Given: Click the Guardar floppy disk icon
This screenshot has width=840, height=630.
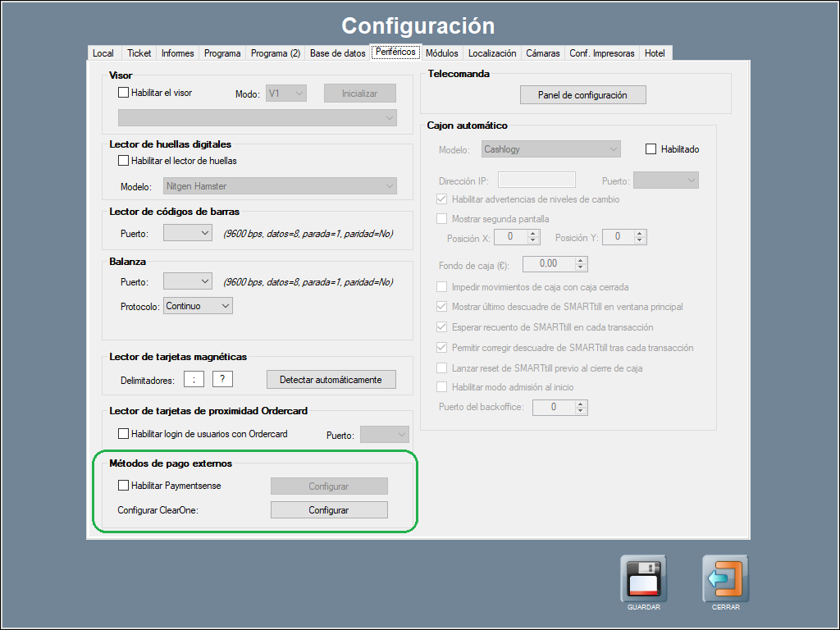Looking at the screenshot, I should (x=643, y=578).
